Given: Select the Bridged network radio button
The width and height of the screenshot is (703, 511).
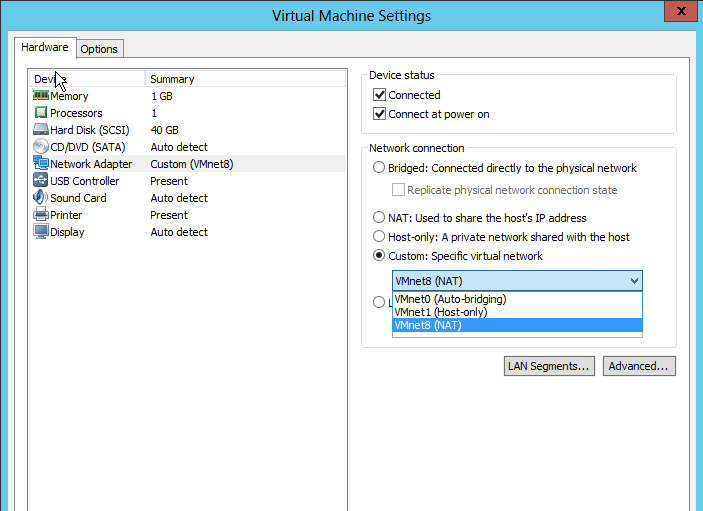Looking at the screenshot, I should pyautogui.click(x=379, y=168).
